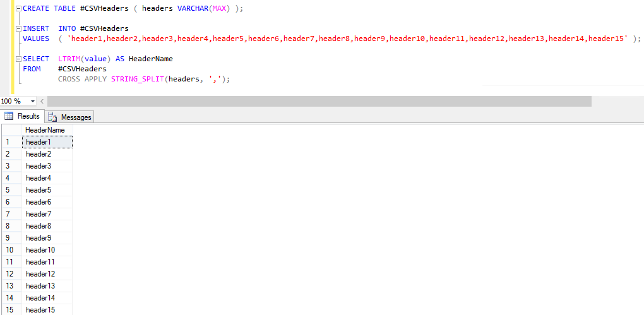Viewport: 644px width, 315px height.
Task: Click the horizontal scrollbar left arrow
Action: (42, 101)
